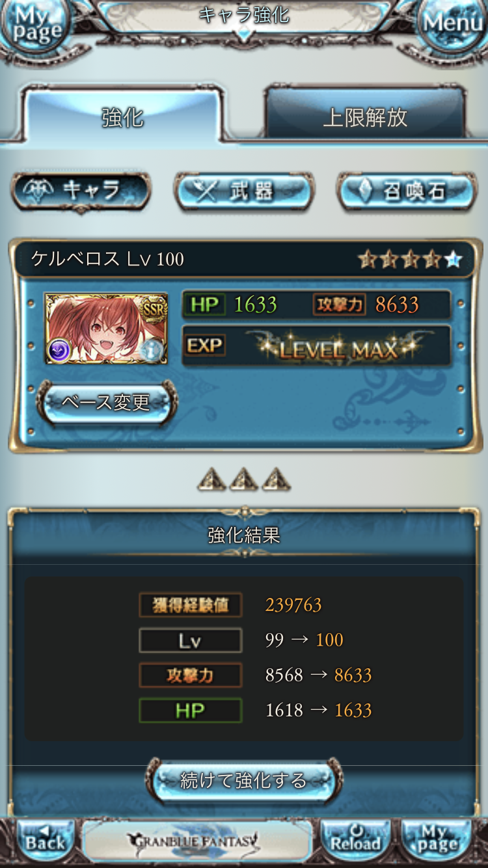Select the 召喚石 category button

tap(407, 191)
